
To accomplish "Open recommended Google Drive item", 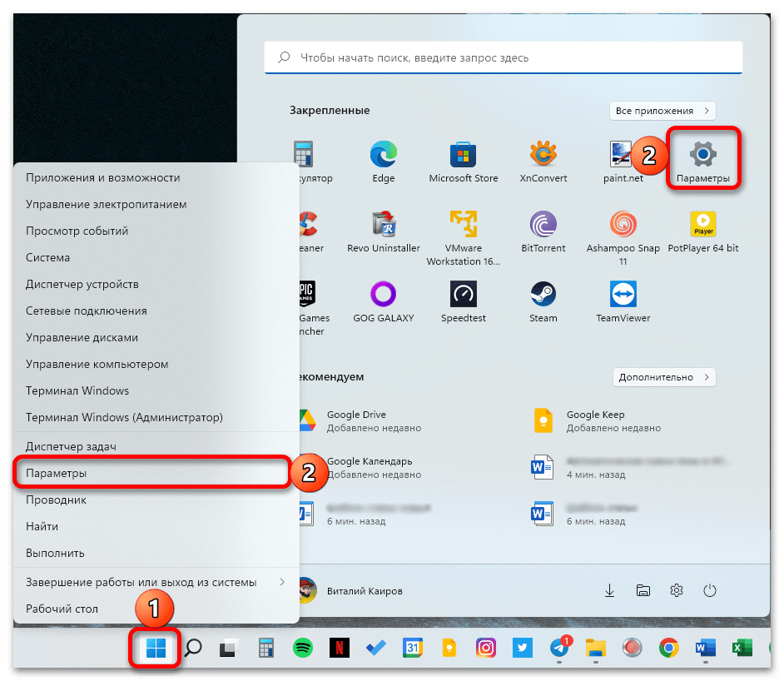I will [x=361, y=420].
